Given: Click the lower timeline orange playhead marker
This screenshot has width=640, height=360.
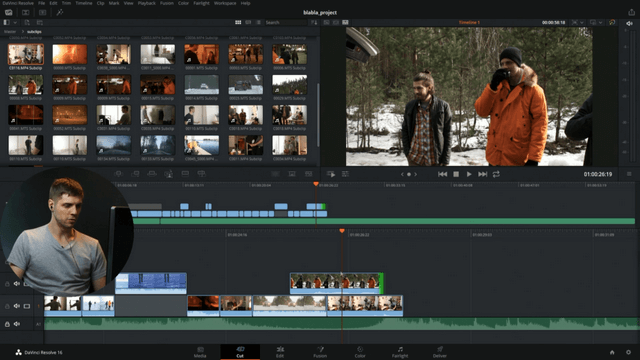Looking at the screenshot, I should tap(342, 231).
